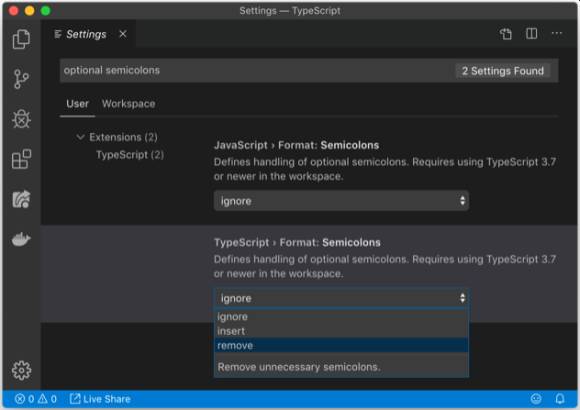This screenshot has height=410, width=580.
Task: Select the remove option in dropdown list
Action: [x=341, y=346]
